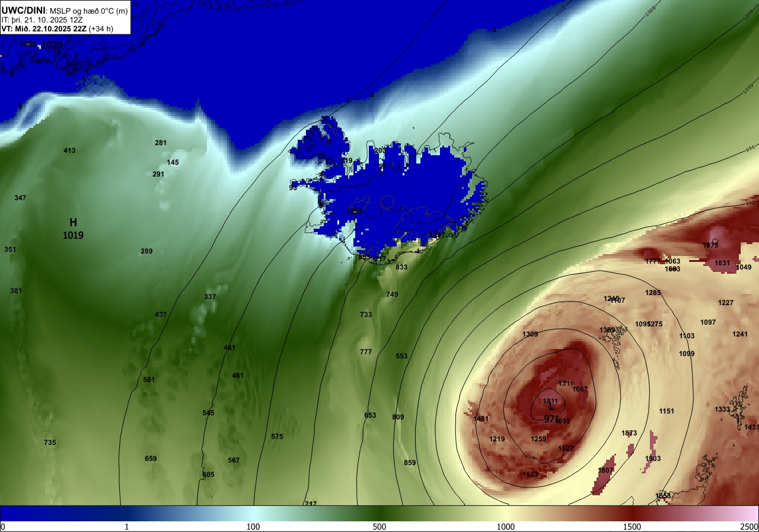Select the 351 height value

(x=10, y=249)
